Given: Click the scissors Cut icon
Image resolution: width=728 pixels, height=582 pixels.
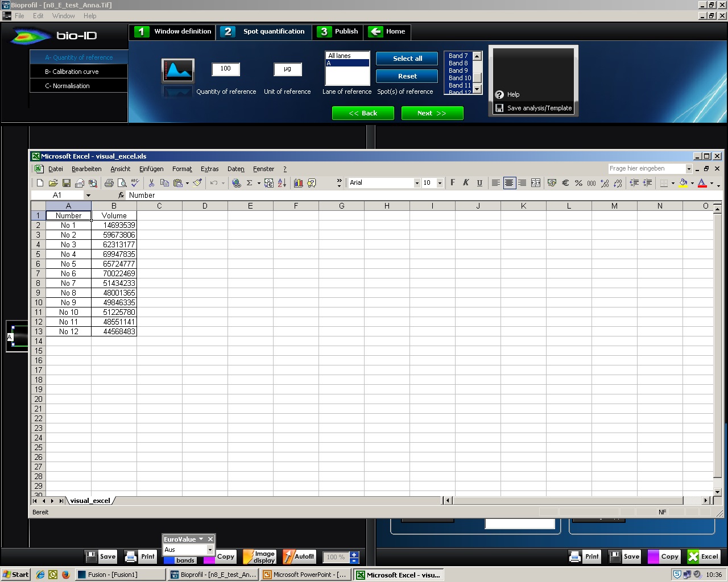Looking at the screenshot, I should pos(151,183).
